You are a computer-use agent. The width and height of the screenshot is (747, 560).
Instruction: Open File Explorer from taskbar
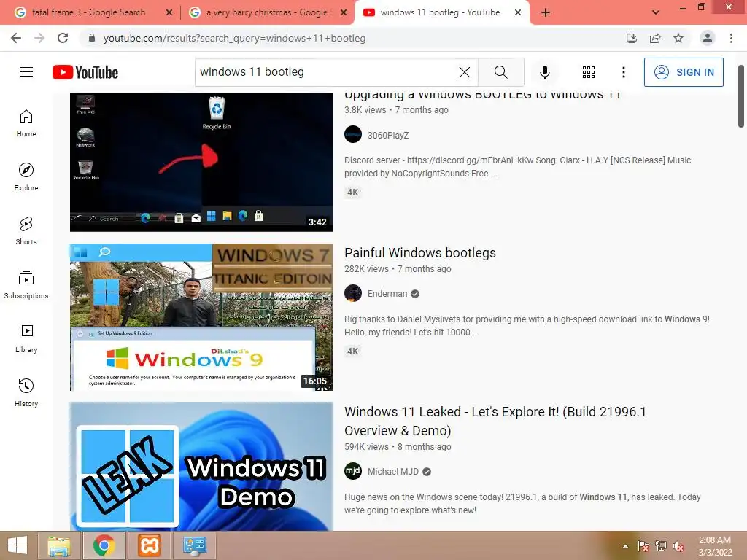59,545
